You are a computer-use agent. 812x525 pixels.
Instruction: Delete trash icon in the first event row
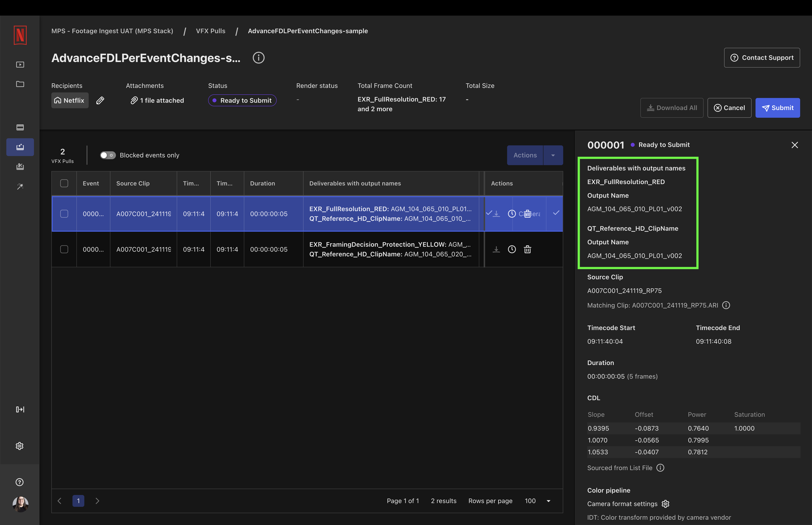[527, 214]
